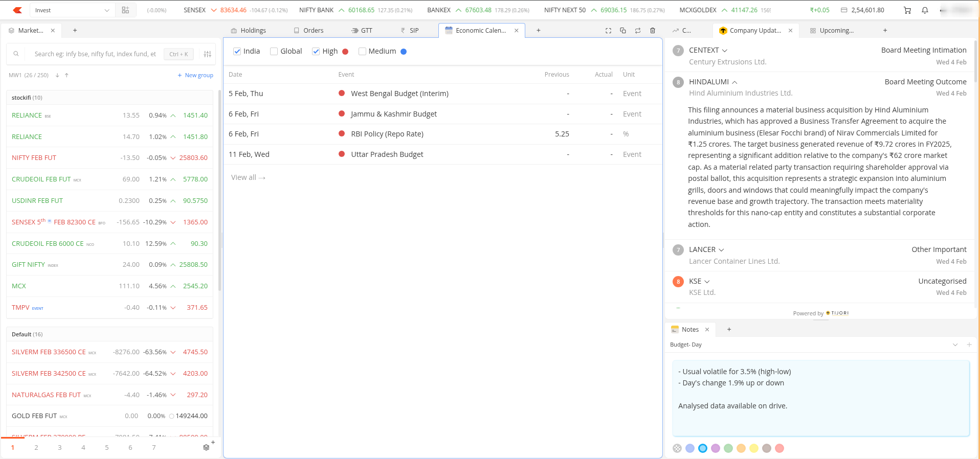Click the notifications bell icon
This screenshot has width=980, height=459.
[x=925, y=10]
